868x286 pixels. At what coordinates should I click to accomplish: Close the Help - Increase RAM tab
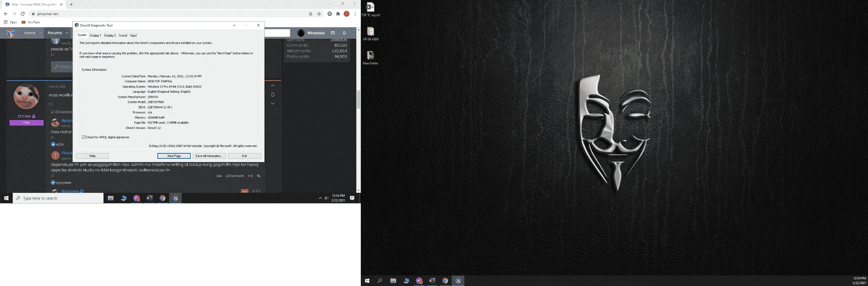point(61,5)
